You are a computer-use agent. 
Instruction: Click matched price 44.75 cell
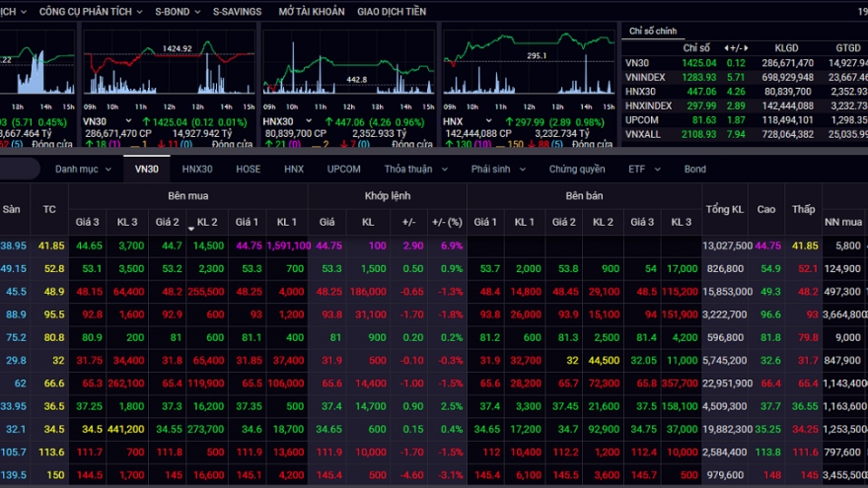(328, 245)
